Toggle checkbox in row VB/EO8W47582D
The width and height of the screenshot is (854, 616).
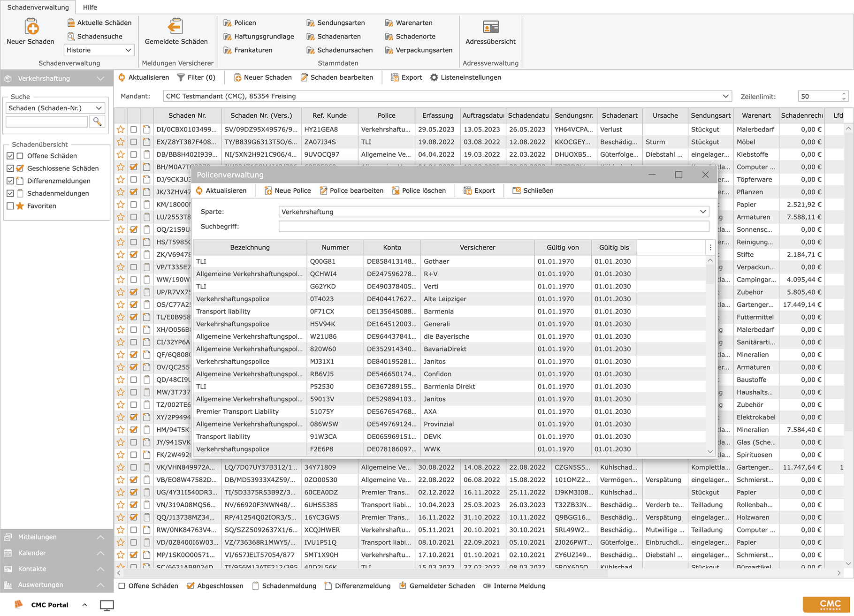coord(134,479)
